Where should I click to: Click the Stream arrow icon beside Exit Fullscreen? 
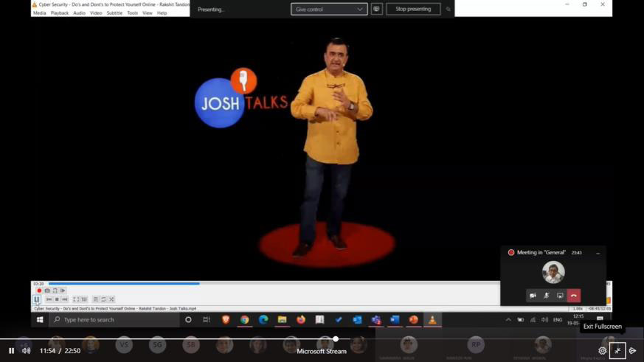pyautogui.click(x=633, y=350)
